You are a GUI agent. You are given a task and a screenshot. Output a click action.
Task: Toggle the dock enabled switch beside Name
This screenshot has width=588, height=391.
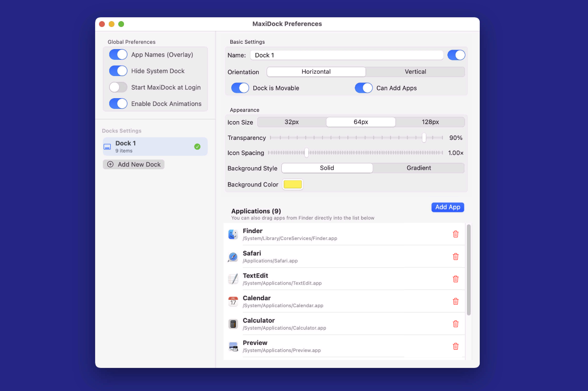point(456,55)
